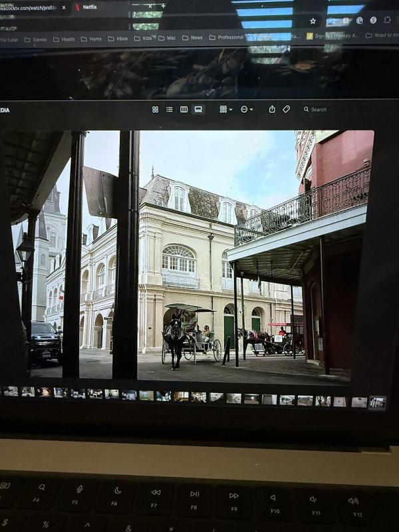Switch Finder to list view
Viewport: 399px width, 532px height.
pyautogui.click(x=170, y=109)
